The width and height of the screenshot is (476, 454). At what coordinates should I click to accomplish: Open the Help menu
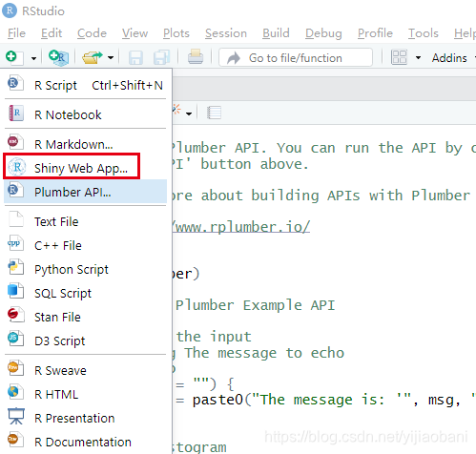(x=465, y=33)
